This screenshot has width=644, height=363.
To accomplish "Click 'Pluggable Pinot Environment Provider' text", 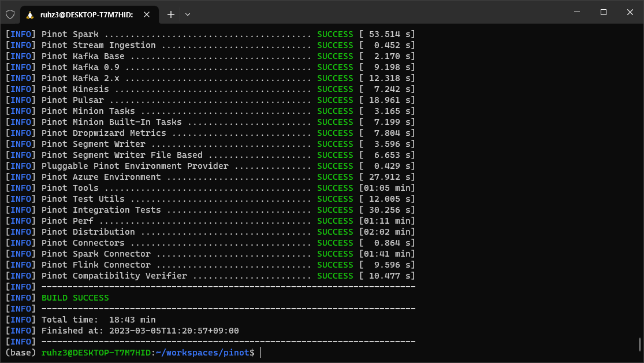I will point(135,166).
